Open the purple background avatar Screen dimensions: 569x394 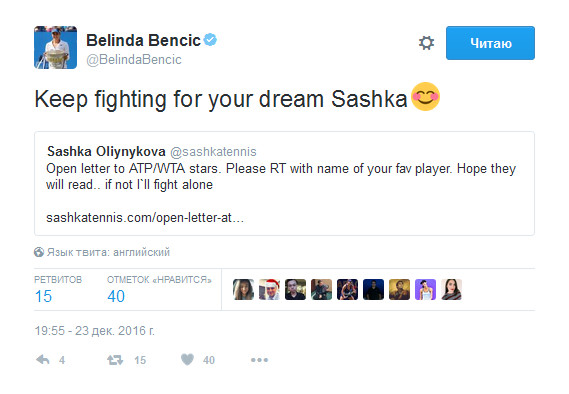pyautogui.click(x=425, y=290)
